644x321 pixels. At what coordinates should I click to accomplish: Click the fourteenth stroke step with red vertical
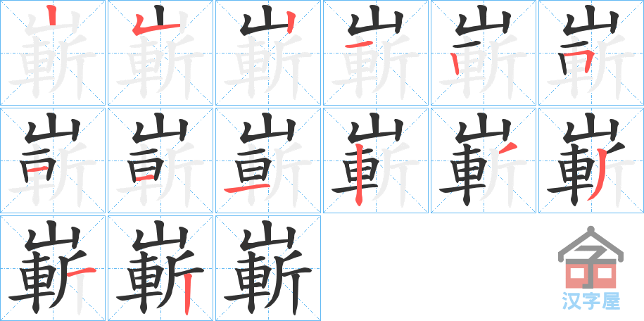coord(160,268)
